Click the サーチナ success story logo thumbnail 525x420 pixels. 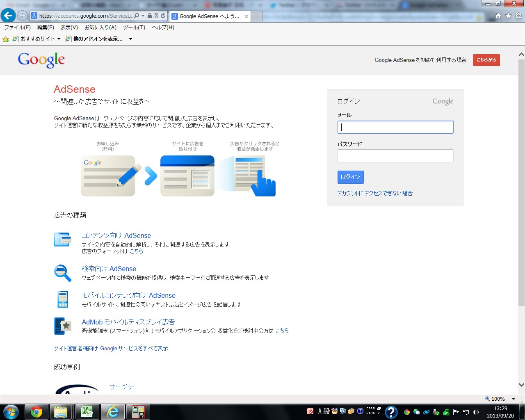(x=77, y=388)
